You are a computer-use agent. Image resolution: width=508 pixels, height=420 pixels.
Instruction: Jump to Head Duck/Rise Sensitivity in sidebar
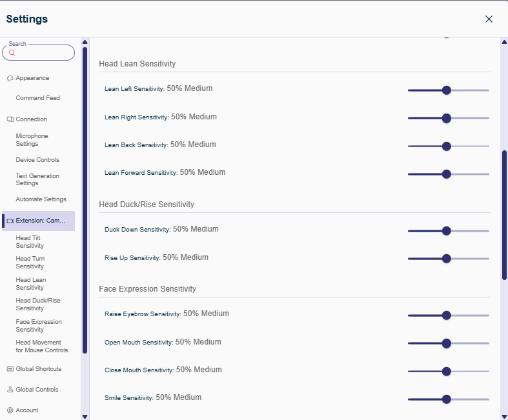pyautogui.click(x=38, y=305)
